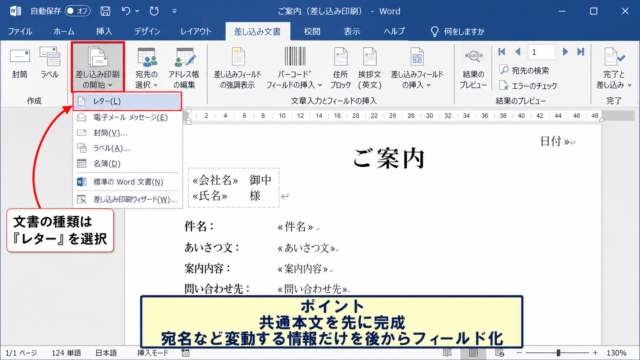Click the ご案内 document heading

click(x=389, y=158)
